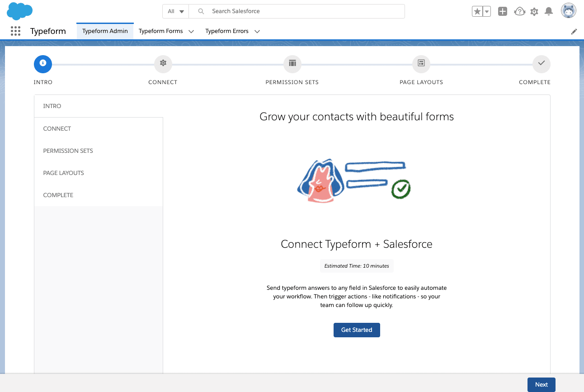This screenshot has width=584, height=392.
Task: Select the Intro info step circle
Action: pyautogui.click(x=43, y=64)
